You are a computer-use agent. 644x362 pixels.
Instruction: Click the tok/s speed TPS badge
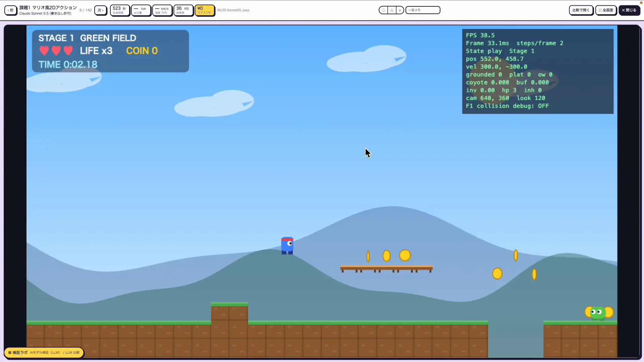pos(162,10)
